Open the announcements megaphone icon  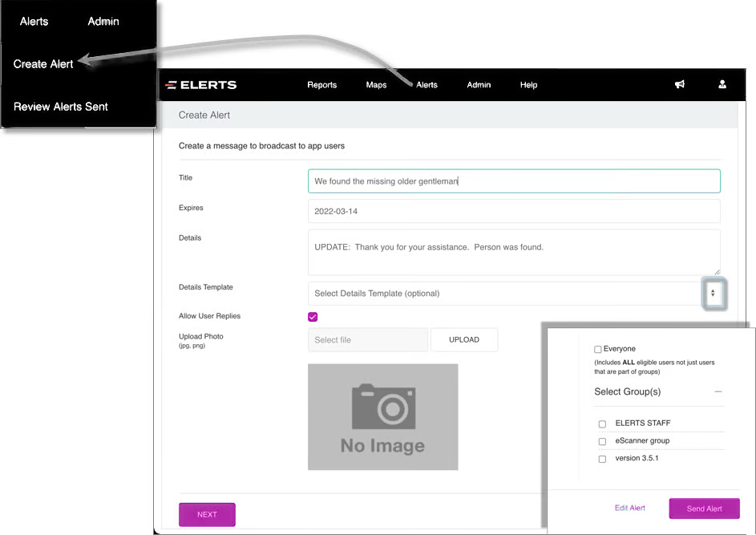click(680, 84)
